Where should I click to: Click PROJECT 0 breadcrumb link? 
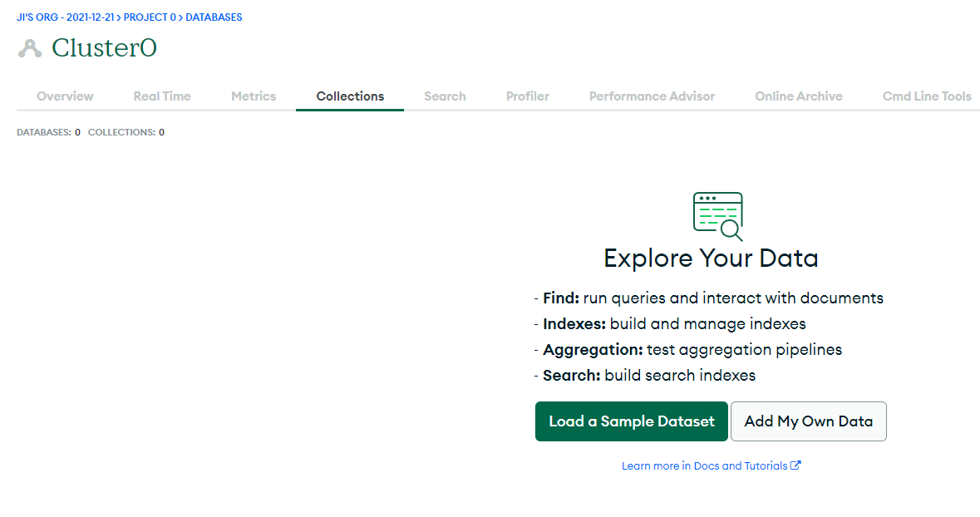[150, 17]
